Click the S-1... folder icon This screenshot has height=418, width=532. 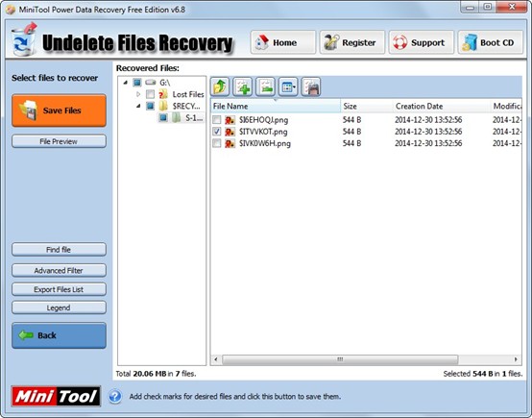176,118
